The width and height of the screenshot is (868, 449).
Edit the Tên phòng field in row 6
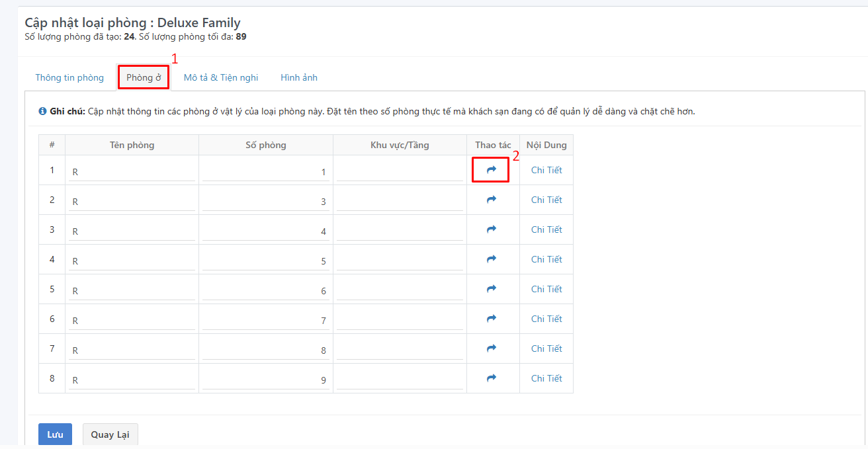(x=132, y=320)
